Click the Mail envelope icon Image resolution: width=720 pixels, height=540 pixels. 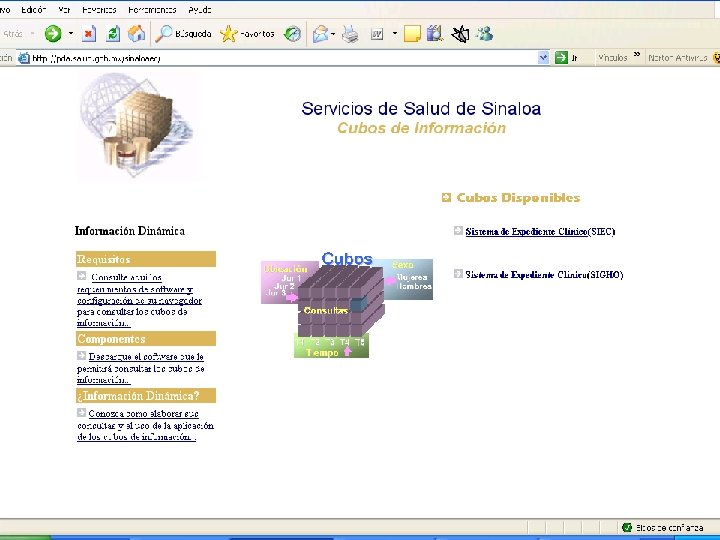320,34
